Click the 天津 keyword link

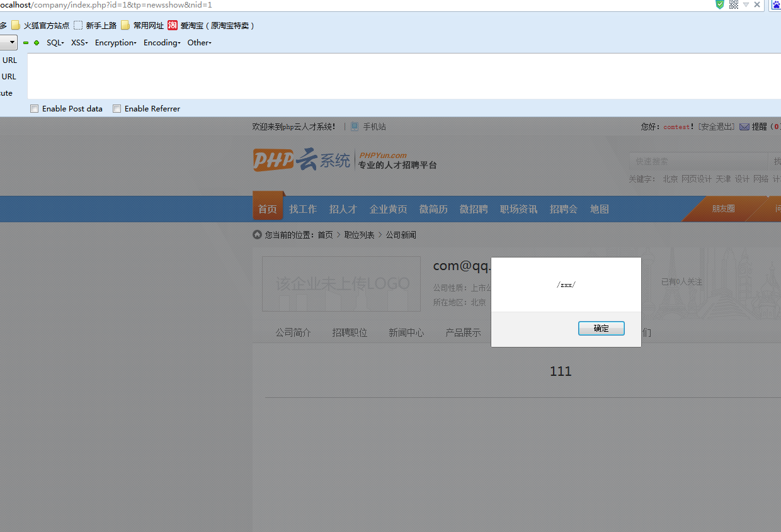pyautogui.click(x=723, y=179)
